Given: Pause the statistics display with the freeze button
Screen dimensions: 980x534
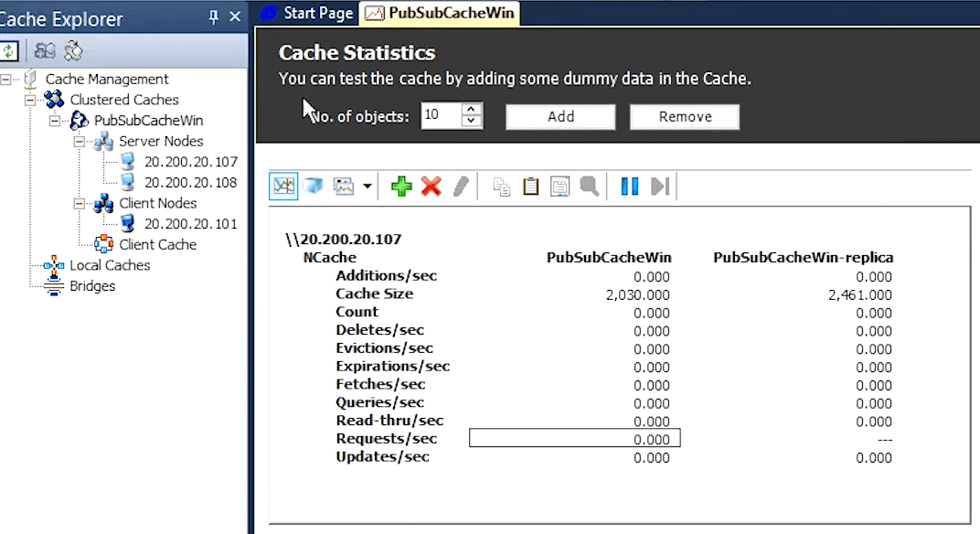Looking at the screenshot, I should point(629,187).
